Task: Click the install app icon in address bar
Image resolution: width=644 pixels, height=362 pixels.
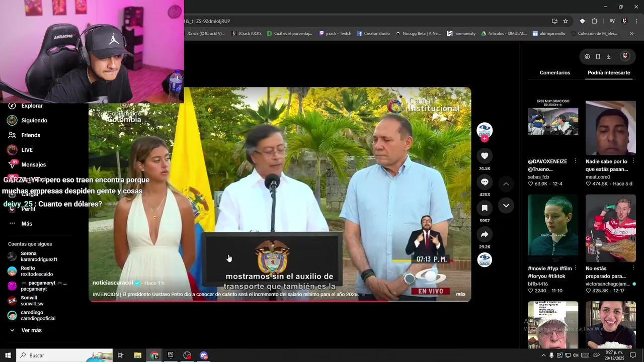Action: 554,21
